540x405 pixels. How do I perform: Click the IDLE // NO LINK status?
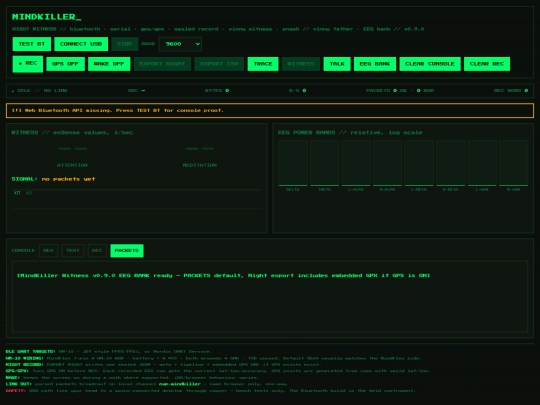coord(40,91)
